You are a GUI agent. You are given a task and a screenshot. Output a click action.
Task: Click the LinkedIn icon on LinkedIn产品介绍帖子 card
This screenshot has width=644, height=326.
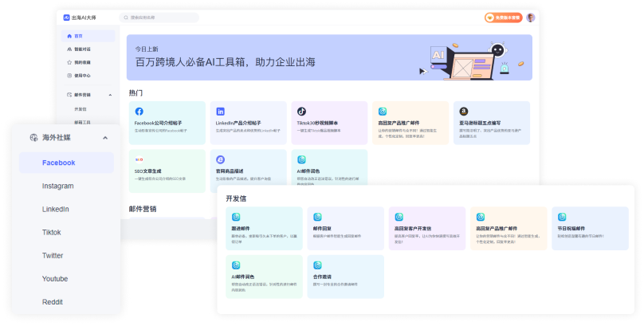click(221, 112)
